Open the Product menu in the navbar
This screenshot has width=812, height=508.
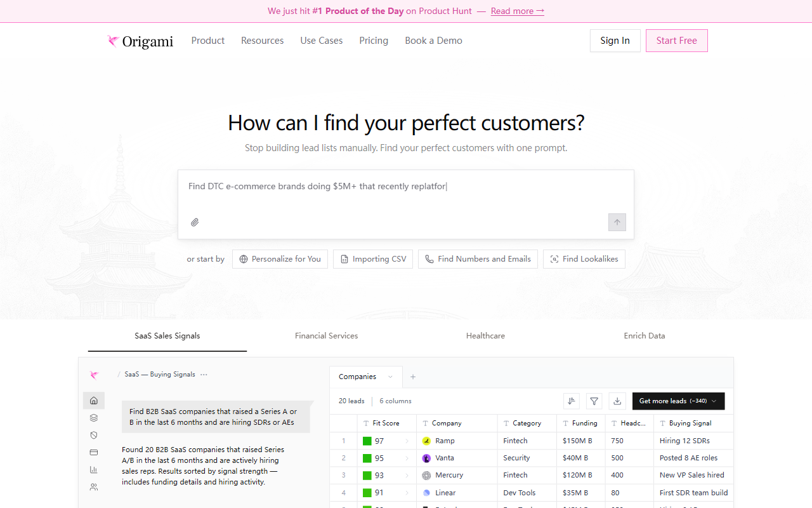[208, 41]
